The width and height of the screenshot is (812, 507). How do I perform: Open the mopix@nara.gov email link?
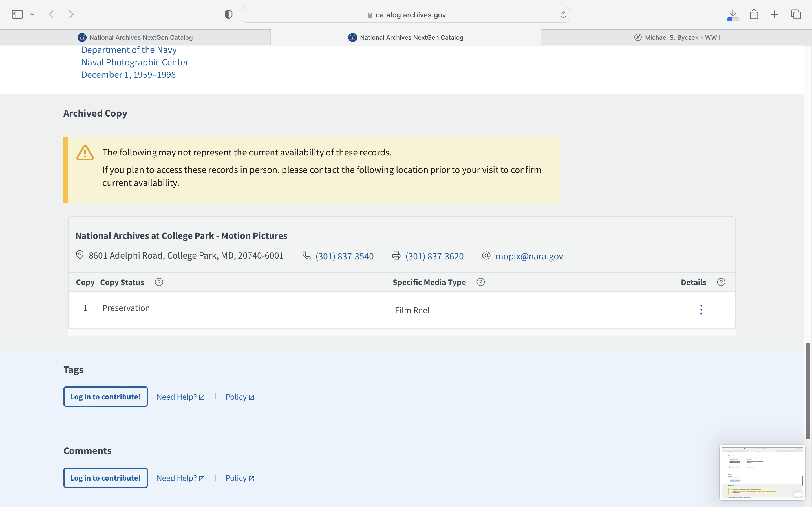[529, 256]
